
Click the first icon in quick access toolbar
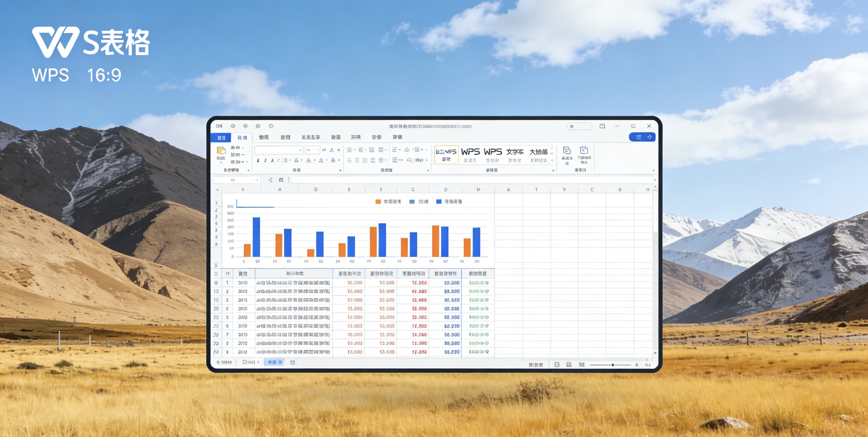point(219,126)
